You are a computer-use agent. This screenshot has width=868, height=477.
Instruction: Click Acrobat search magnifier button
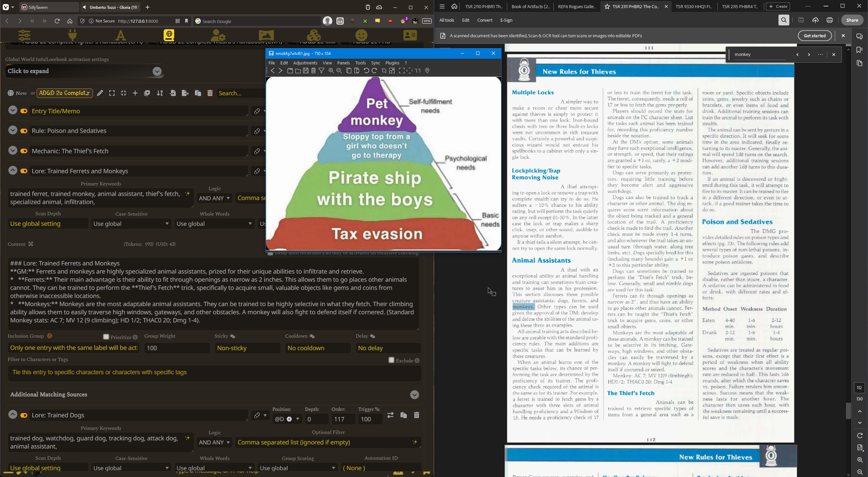[x=784, y=20]
